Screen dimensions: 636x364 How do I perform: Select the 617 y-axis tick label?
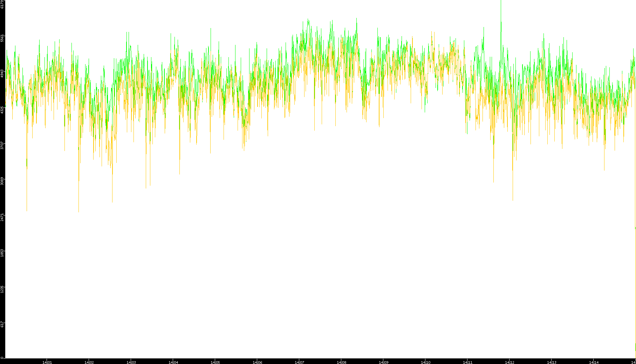2,324
